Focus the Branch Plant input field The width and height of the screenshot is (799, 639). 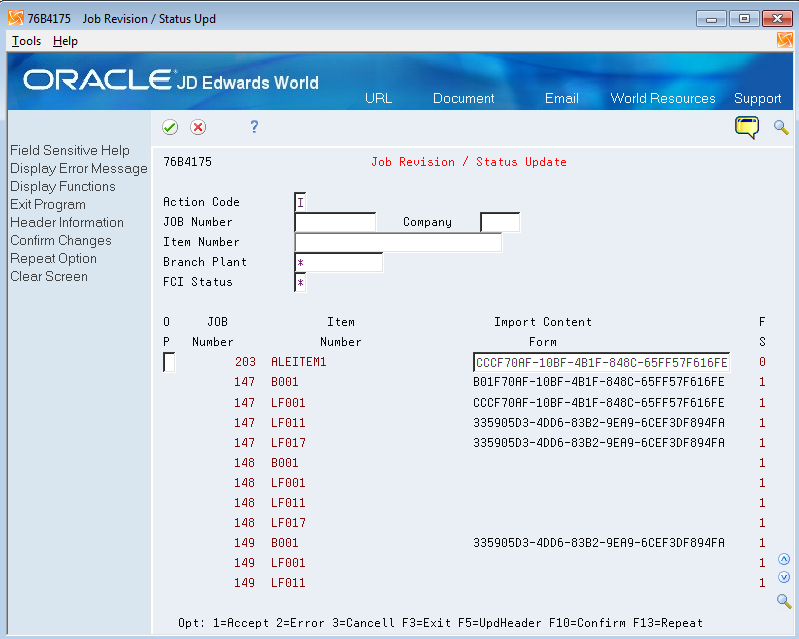pos(338,262)
